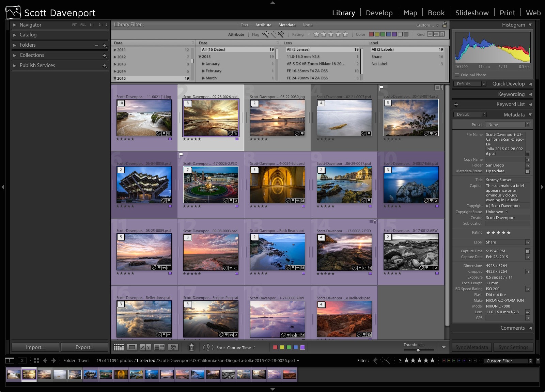The width and height of the screenshot is (545, 392).
Task: Click the Painter spray can tool
Action: click(x=191, y=347)
